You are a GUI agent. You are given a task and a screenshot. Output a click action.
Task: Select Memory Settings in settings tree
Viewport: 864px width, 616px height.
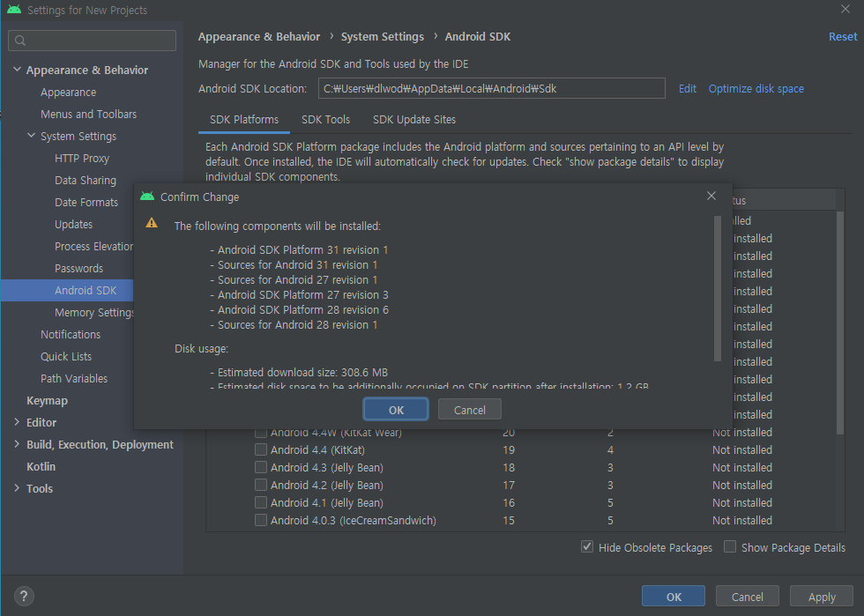(94, 313)
